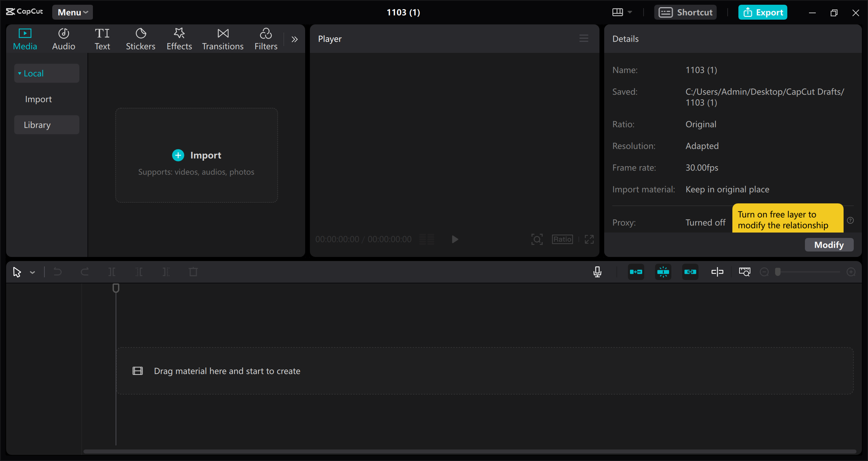Toggle the linkage button in timeline
This screenshot has width=868, height=461.
690,272
